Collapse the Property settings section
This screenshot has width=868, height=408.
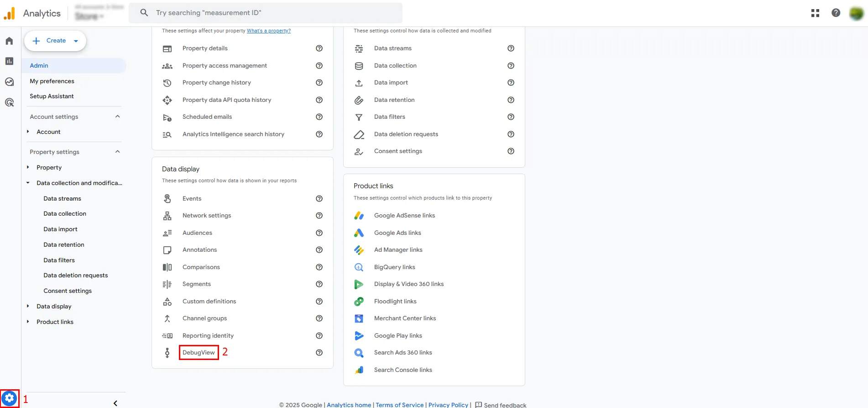(x=118, y=152)
